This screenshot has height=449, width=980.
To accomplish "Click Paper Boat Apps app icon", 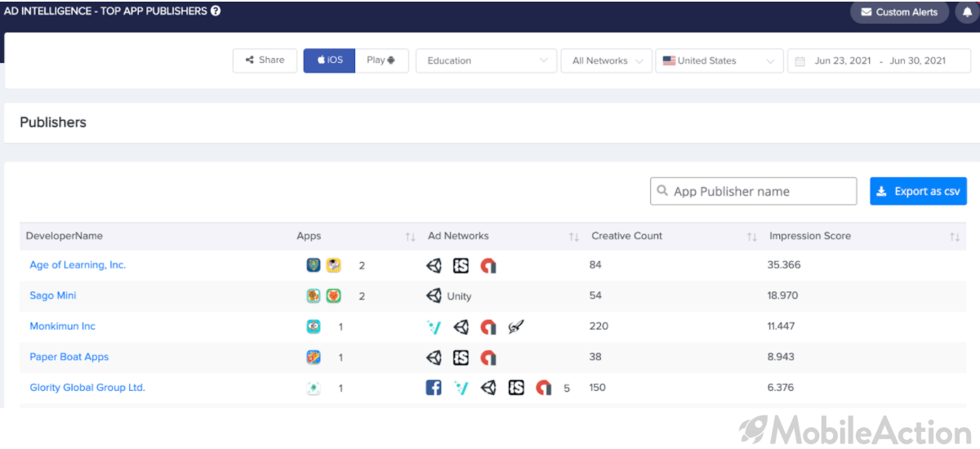I will [314, 357].
